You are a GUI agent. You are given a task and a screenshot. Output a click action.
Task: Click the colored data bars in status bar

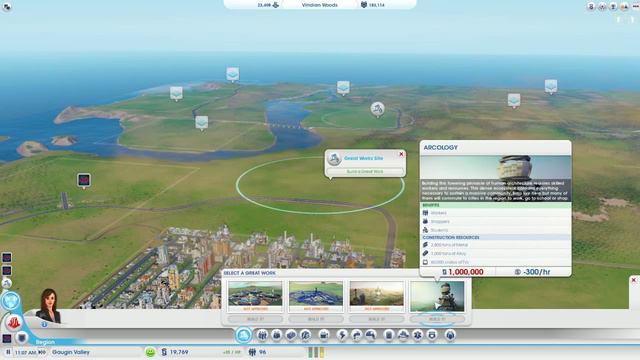point(316,352)
